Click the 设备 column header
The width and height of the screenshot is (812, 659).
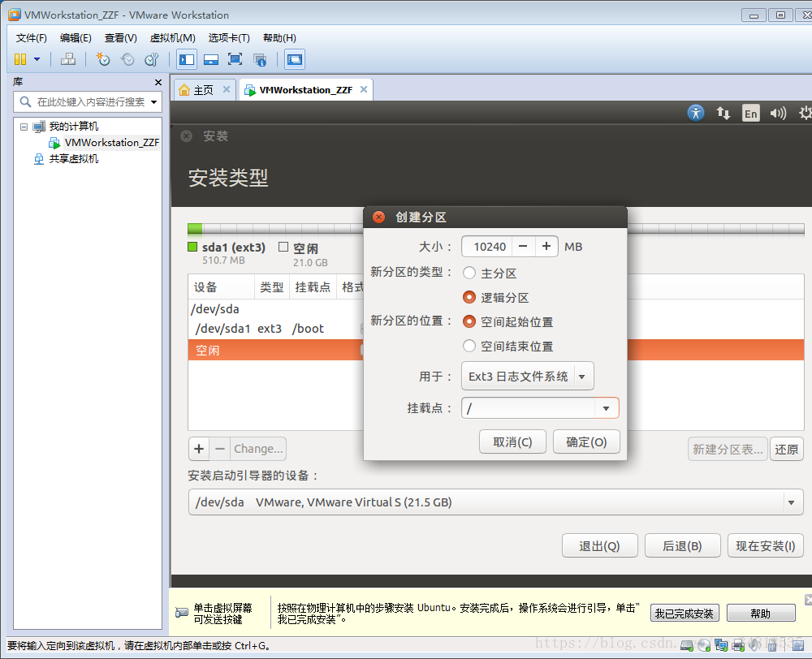(221, 287)
